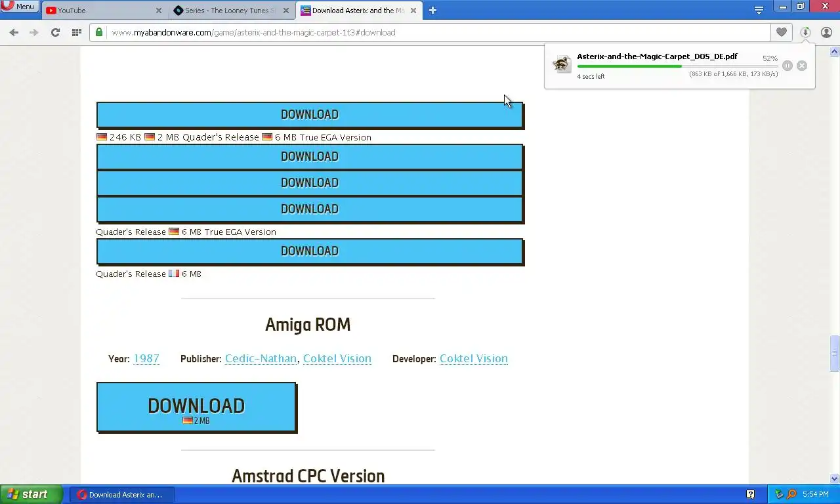Viewport: 840px width, 504px height.
Task: Open the Speed Dial grid icon
Action: (x=76, y=32)
